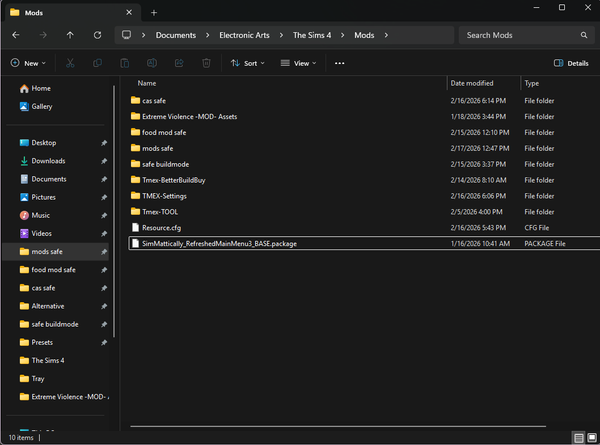Click the Up directory arrow
The image size is (600, 445).
pos(70,35)
